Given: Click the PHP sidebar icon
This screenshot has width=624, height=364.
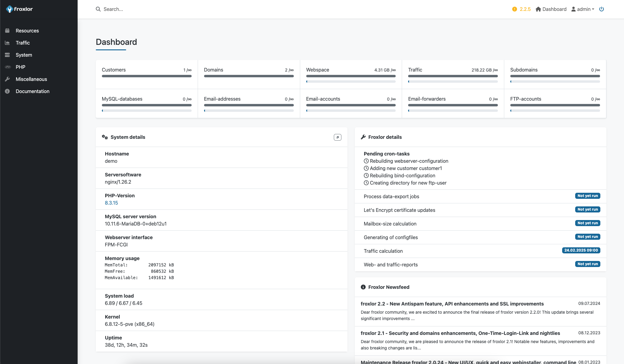Looking at the screenshot, I should [8, 67].
